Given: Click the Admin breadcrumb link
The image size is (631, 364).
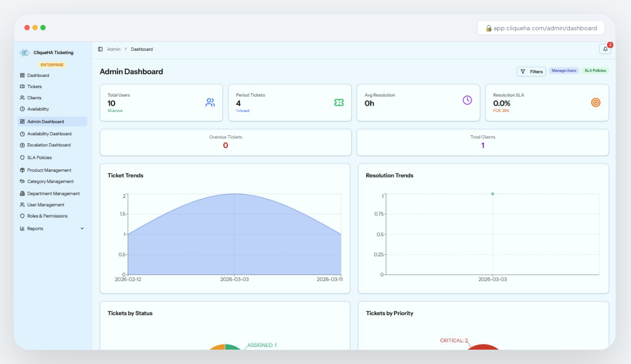Looking at the screenshot, I should (114, 49).
